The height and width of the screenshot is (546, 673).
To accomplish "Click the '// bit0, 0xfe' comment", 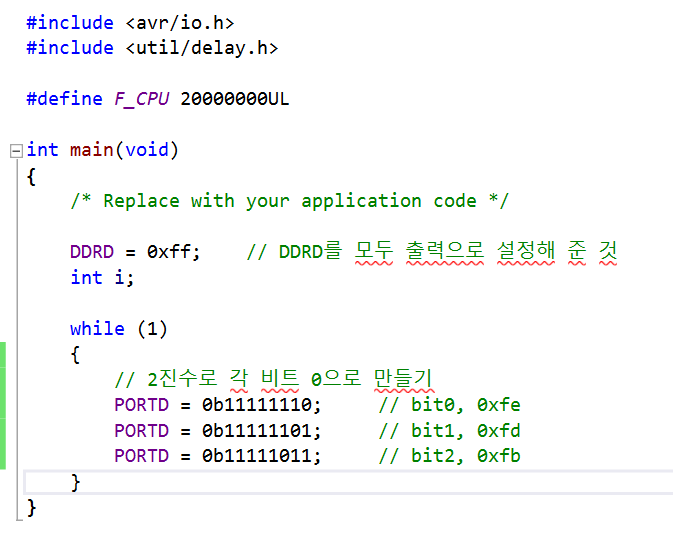I will pos(450,405).
